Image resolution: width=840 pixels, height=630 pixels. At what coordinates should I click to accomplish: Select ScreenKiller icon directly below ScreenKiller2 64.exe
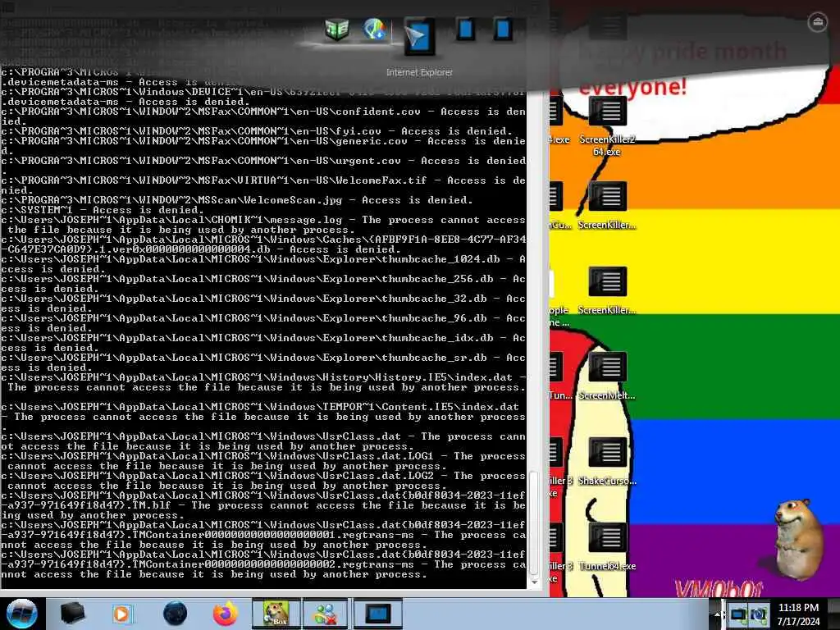(607, 206)
